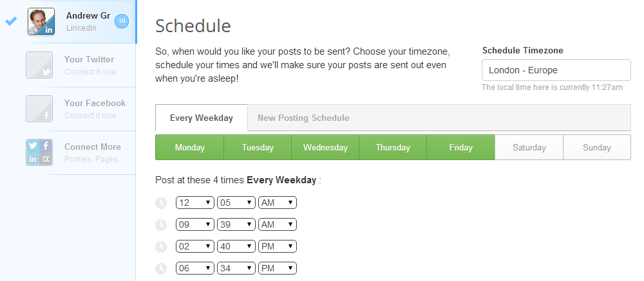
Task: Click Andrew Gr LinkedIn profile avatar
Action: tap(41, 21)
